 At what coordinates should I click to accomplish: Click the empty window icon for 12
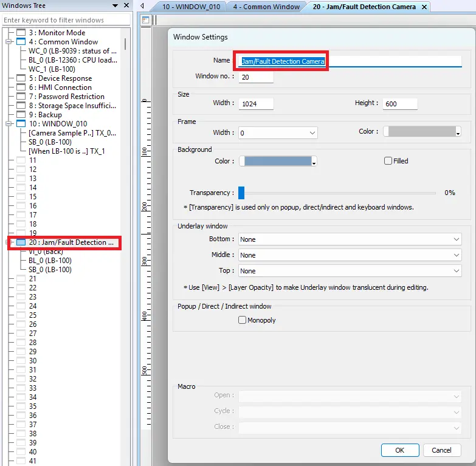(x=21, y=169)
